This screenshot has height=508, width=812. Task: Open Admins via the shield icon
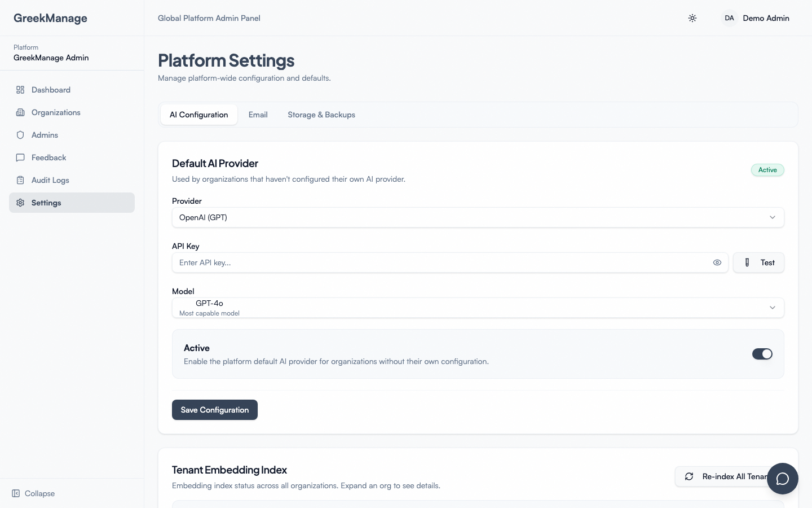pyautogui.click(x=20, y=135)
